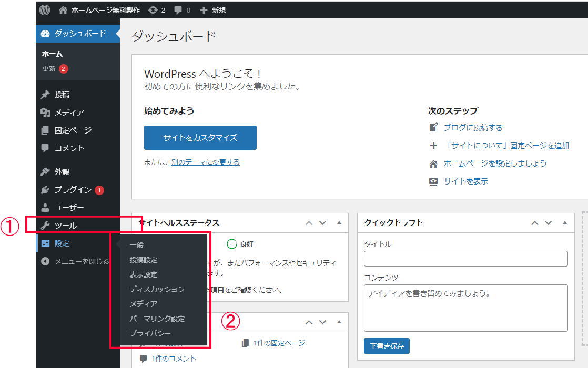Click the plug icon beside プラグイン
This screenshot has width=588, height=368.
pyautogui.click(x=45, y=190)
